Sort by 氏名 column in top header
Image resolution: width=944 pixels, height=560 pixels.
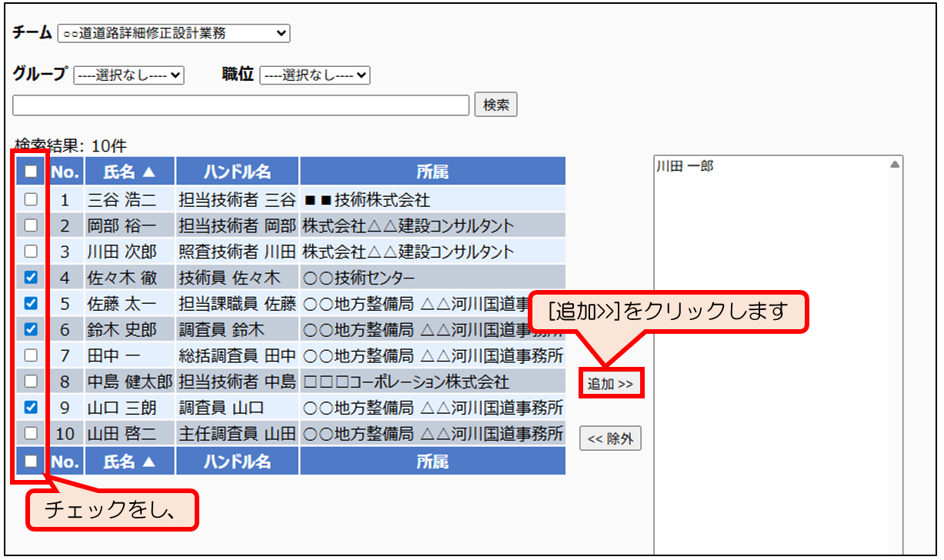tap(129, 172)
